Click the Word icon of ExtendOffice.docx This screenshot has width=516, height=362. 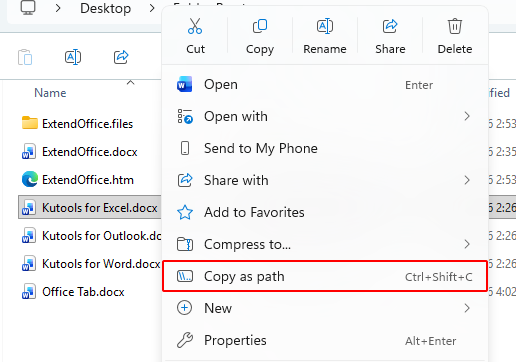(x=29, y=151)
